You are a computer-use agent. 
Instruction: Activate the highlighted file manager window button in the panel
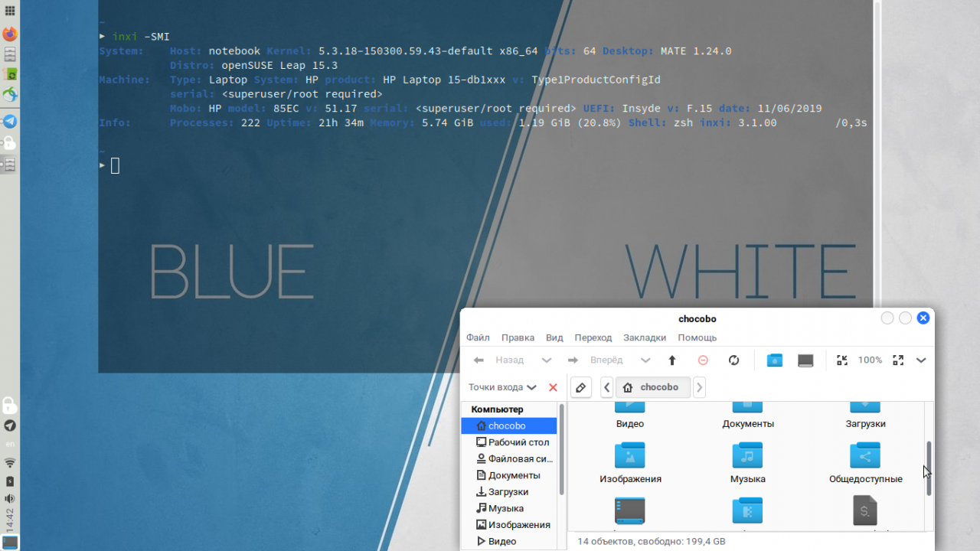click(x=10, y=164)
